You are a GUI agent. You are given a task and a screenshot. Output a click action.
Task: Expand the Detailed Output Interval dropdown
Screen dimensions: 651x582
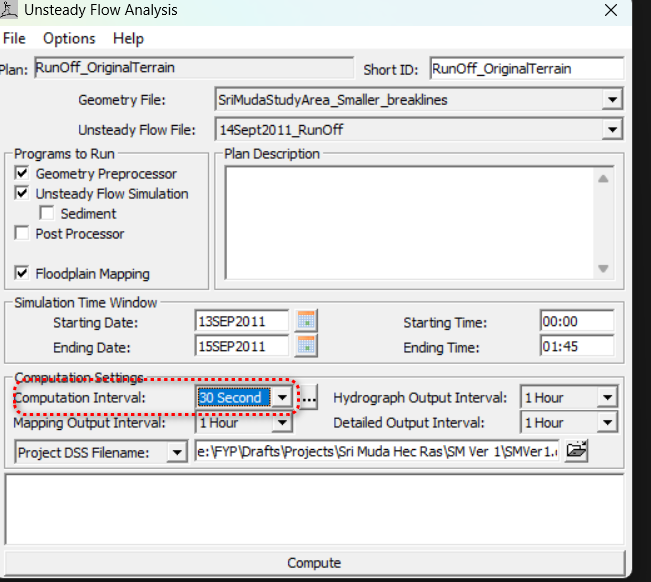(606, 423)
